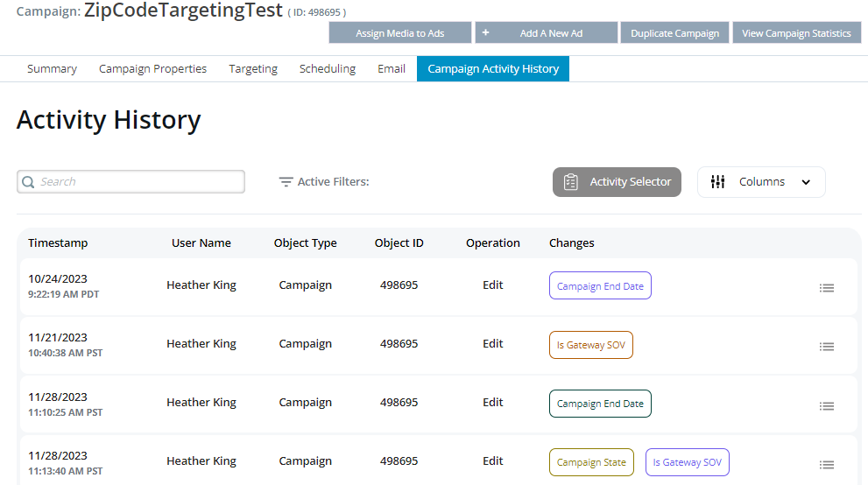This screenshot has height=485, width=868.
Task: Click the Timestamp column header
Action: [x=58, y=242]
